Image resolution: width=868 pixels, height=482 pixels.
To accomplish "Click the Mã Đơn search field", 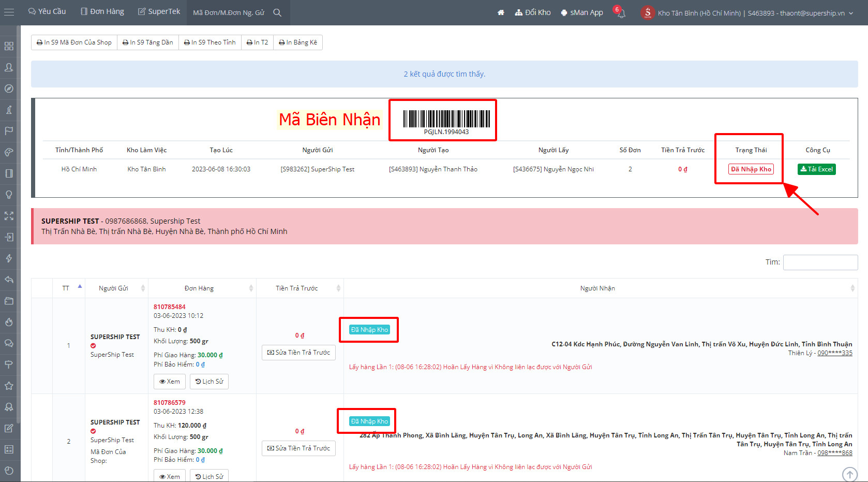I will coord(229,12).
